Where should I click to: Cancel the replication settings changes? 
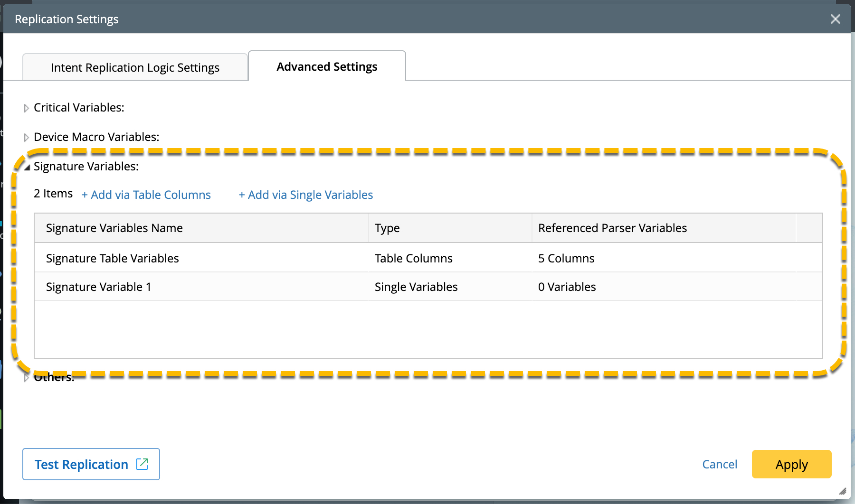(720, 464)
